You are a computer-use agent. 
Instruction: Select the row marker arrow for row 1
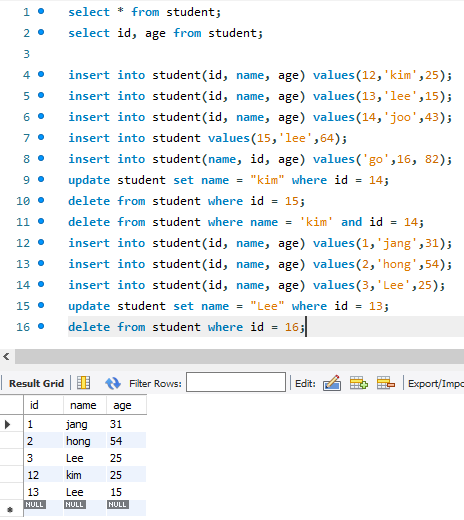coord(7,424)
